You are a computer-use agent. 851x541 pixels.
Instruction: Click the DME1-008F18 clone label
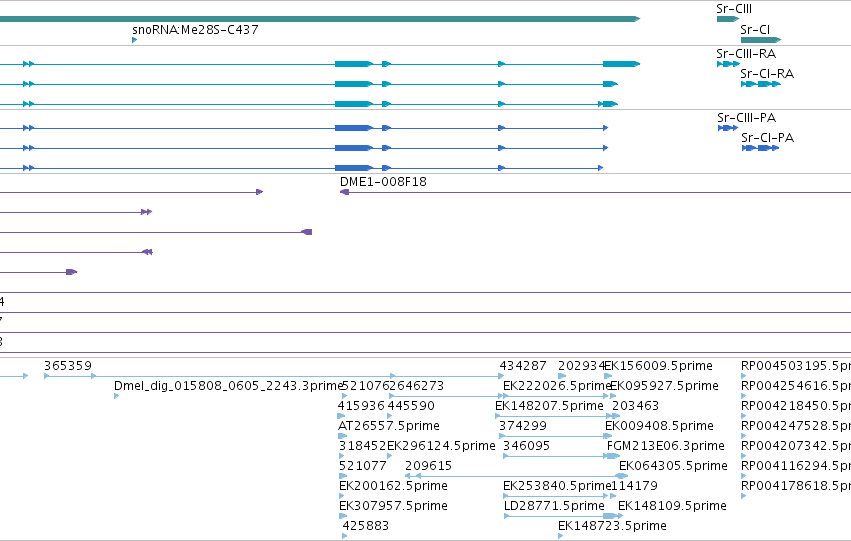pos(383,182)
